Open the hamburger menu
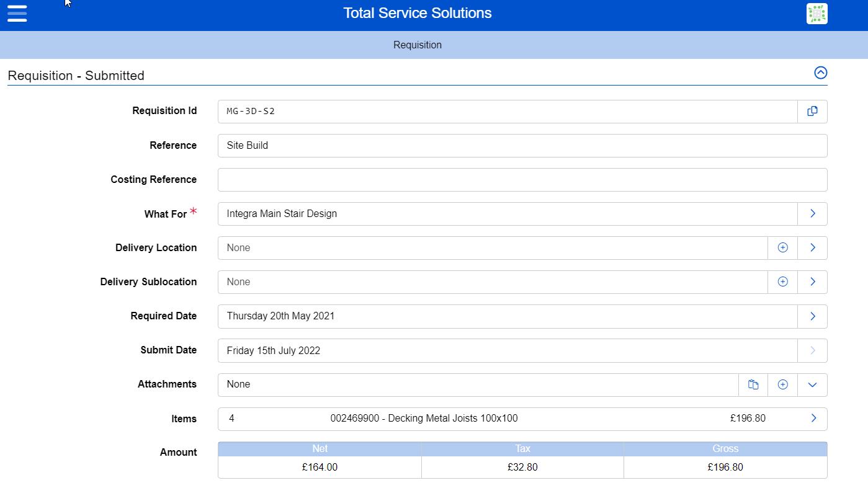 click(17, 13)
